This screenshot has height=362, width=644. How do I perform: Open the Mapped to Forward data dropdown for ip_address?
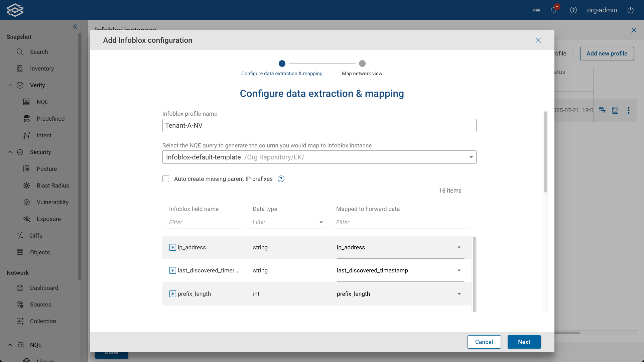tap(459, 247)
